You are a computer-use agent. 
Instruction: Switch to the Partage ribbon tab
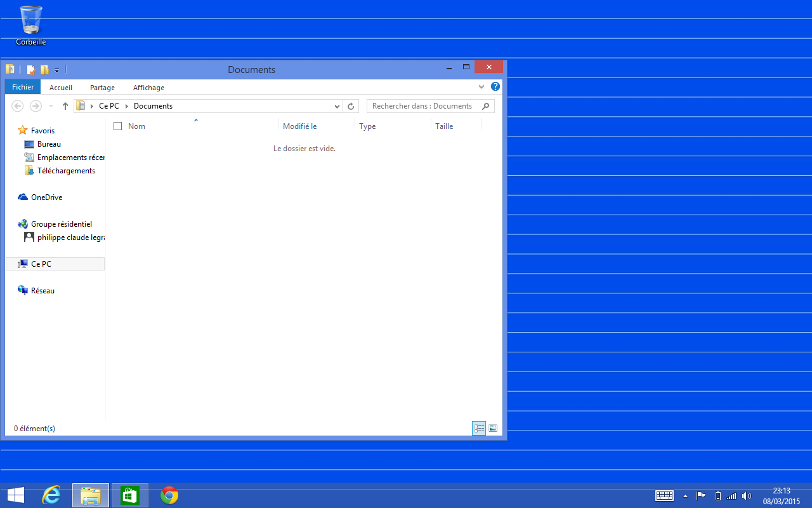102,88
